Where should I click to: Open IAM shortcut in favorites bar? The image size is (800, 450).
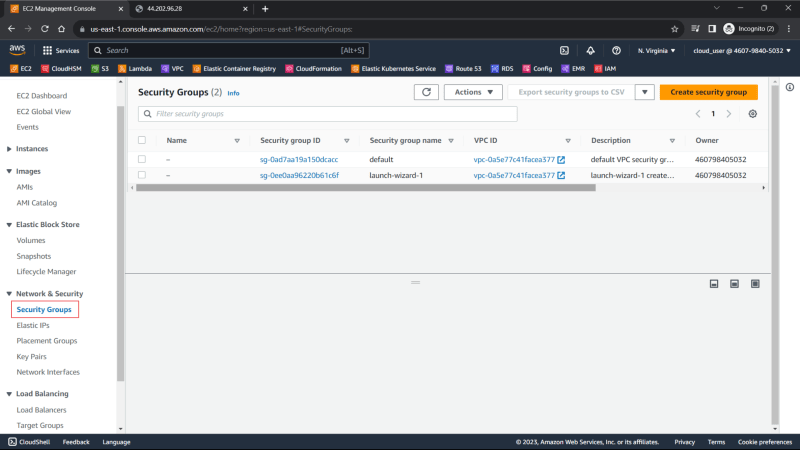(x=605, y=68)
